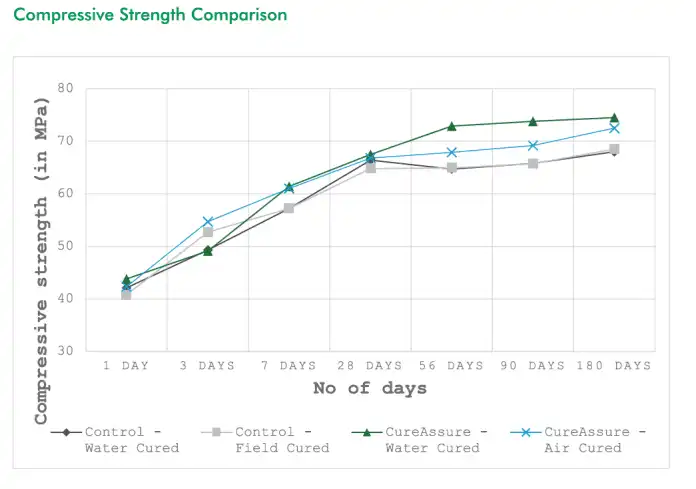This screenshot has width=696, height=489.
Task: Select the CureAssure Water Cured triangle at 56 days
Action: [452, 126]
